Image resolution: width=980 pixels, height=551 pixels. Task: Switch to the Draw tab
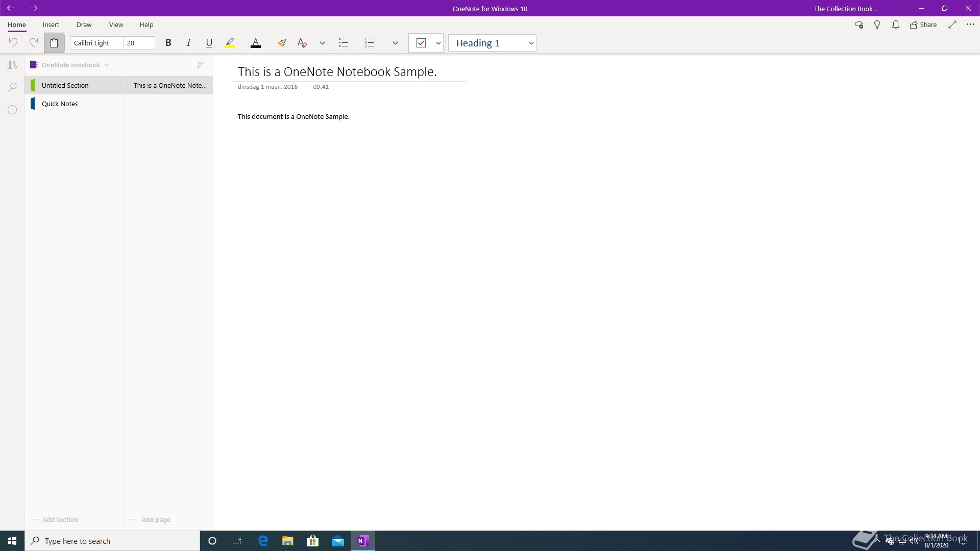(x=84, y=24)
